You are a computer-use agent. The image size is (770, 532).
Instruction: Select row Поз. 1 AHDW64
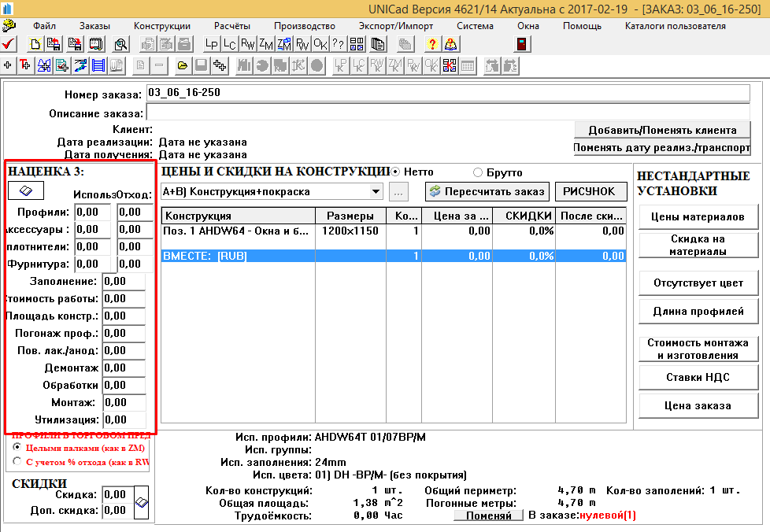394,231
